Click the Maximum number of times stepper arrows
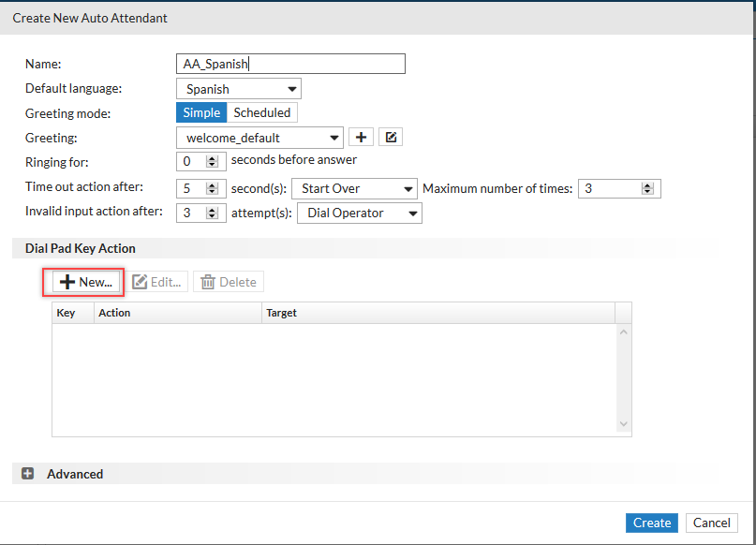This screenshot has height=545, width=756. pyautogui.click(x=647, y=188)
